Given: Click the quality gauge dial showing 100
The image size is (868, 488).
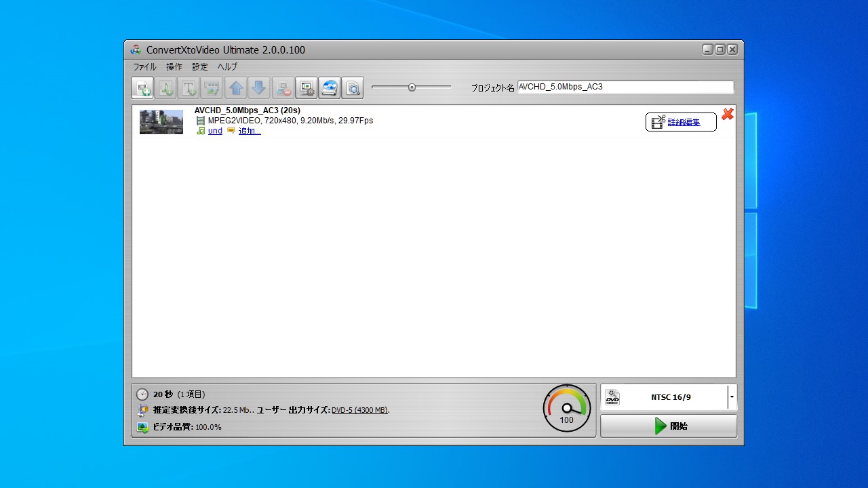Looking at the screenshot, I should tap(567, 408).
